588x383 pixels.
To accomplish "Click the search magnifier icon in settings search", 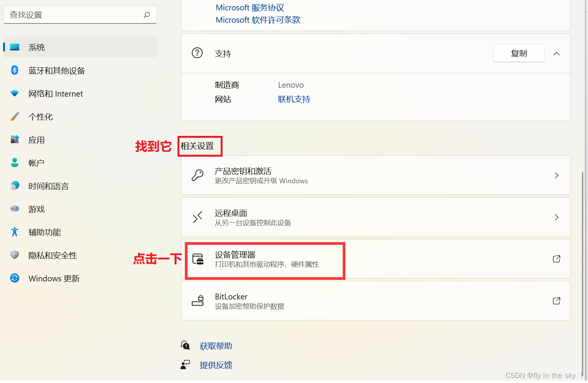I will click(147, 15).
